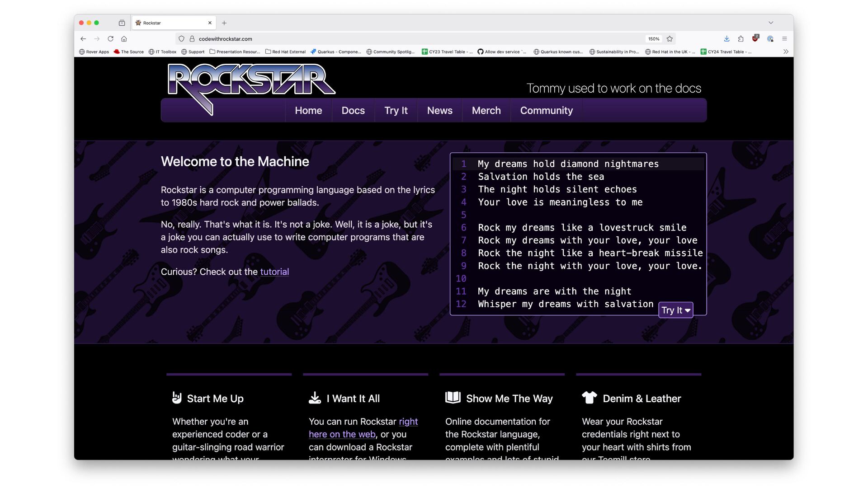Click the tracking protection shield in address bar
Viewport: 868px width, 488px height.
point(181,39)
